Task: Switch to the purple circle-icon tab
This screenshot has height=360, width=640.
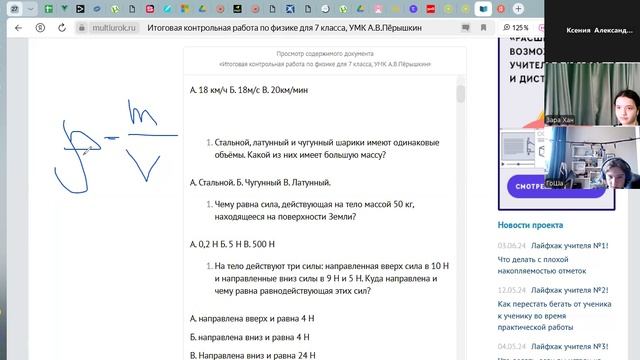Action: (413, 9)
